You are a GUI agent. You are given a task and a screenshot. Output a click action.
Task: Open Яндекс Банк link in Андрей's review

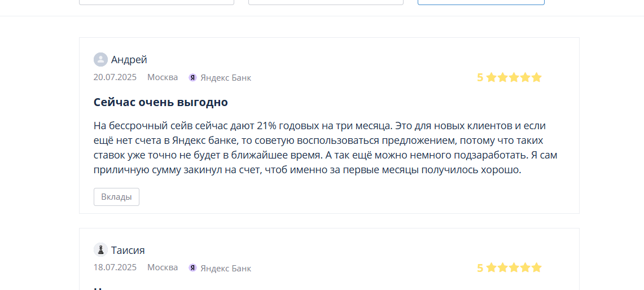pyautogui.click(x=225, y=78)
